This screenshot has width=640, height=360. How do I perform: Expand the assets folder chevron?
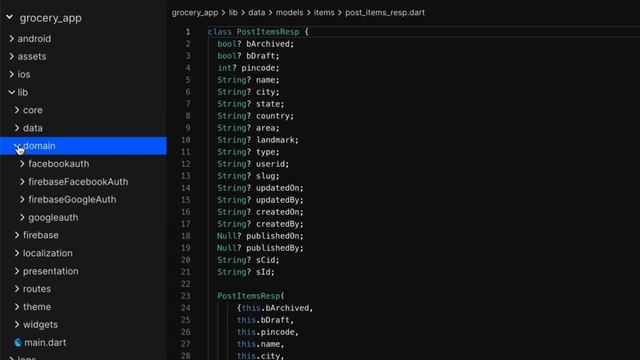pyautogui.click(x=11, y=56)
